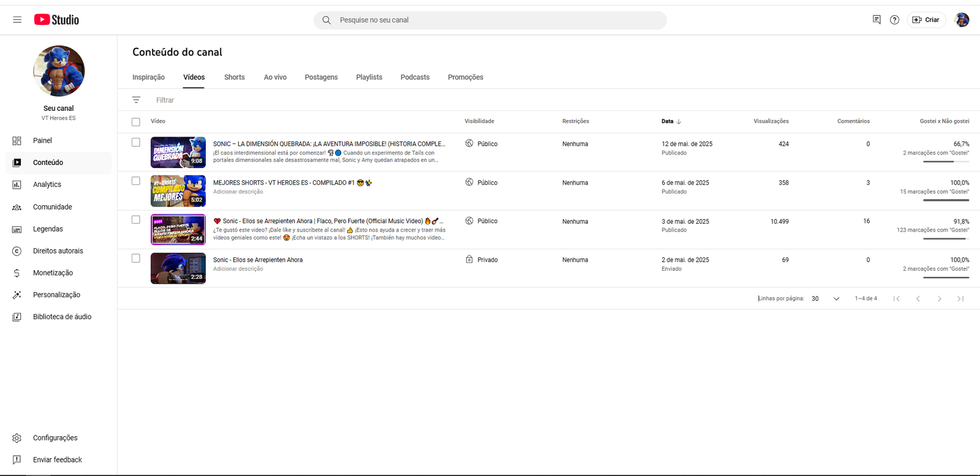The image size is (980, 476).
Task: Click the globe icon for MEJORES SHORTS row
Action: click(469, 182)
